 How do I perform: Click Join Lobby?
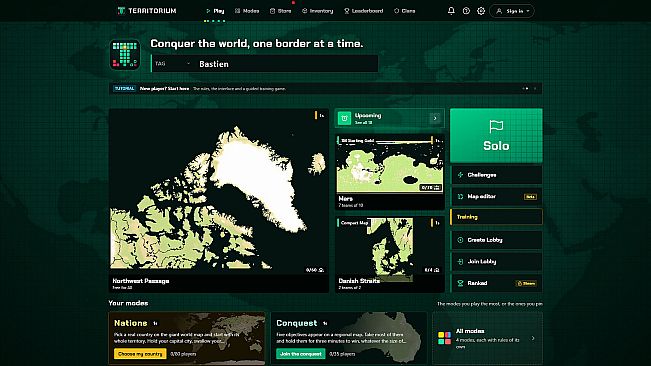pyautogui.click(x=496, y=261)
